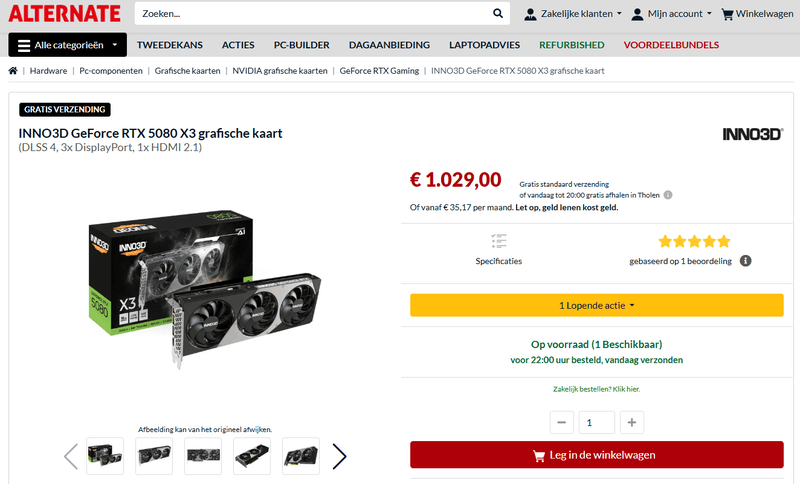Show previous product image with left arrow

[x=71, y=456]
